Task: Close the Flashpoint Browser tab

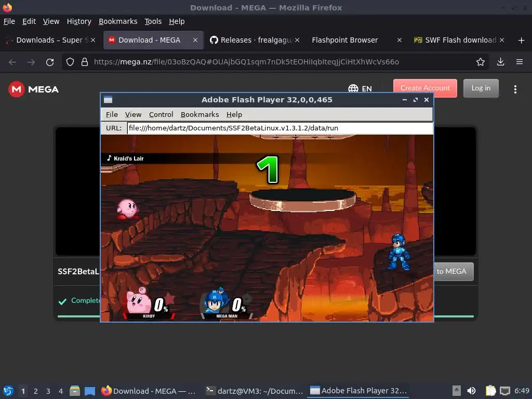Action: pyautogui.click(x=400, y=40)
